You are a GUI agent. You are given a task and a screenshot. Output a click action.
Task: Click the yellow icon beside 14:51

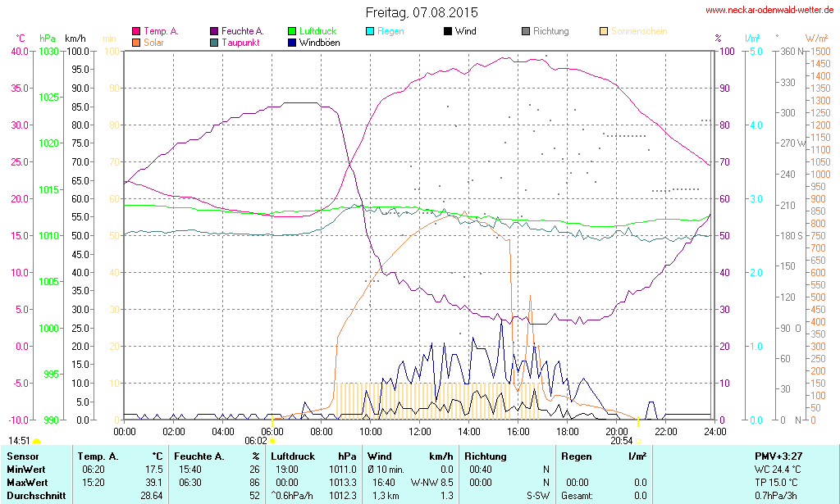pos(37,440)
